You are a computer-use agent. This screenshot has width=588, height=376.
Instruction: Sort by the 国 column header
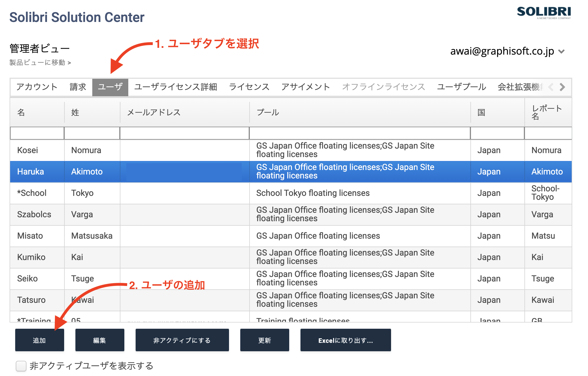tap(497, 112)
